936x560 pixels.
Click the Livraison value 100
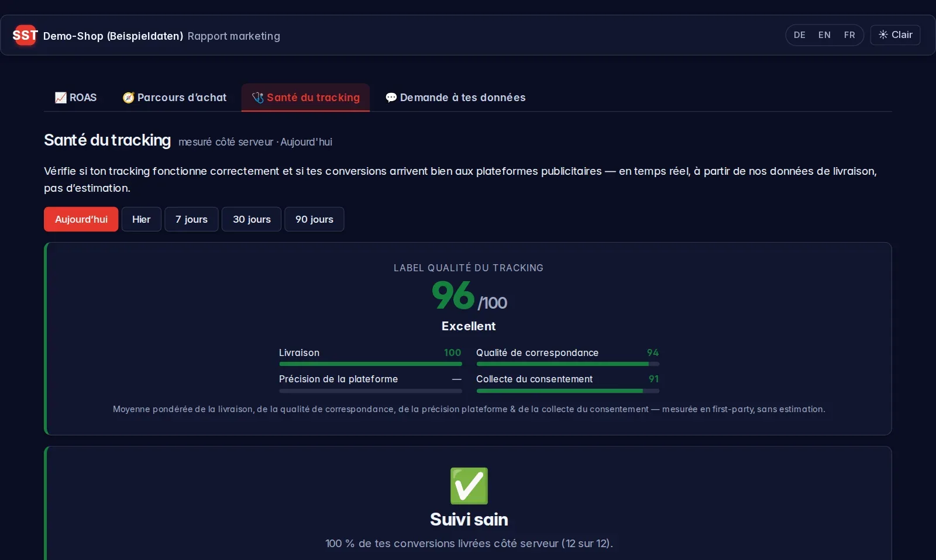(452, 352)
